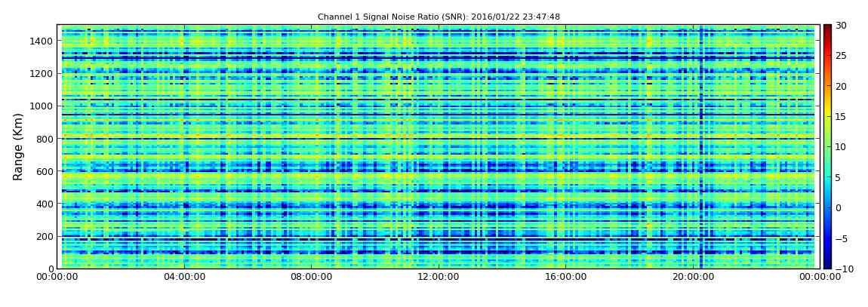The width and height of the screenshot is (868, 307).
Task: Click the colorbar value 15
Action: click(x=842, y=117)
